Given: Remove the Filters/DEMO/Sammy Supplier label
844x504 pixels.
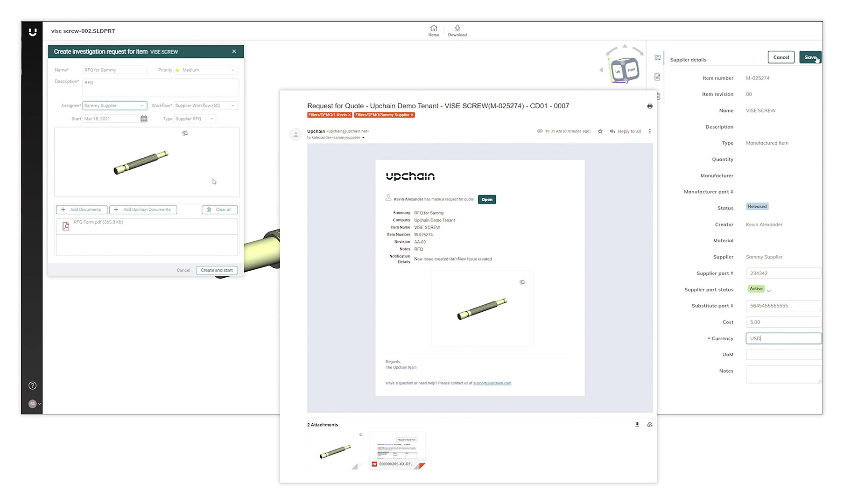Looking at the screenshot, I should tap(412, 115).
